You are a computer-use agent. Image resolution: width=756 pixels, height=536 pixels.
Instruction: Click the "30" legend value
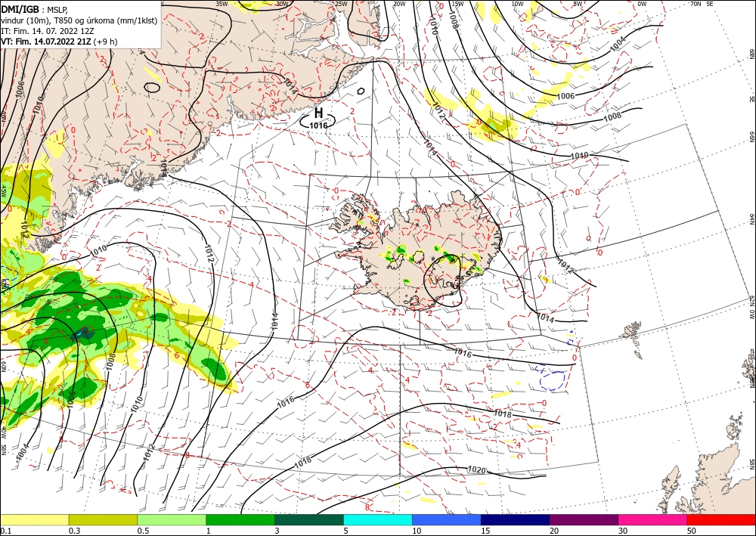click(x=623, y=531)
